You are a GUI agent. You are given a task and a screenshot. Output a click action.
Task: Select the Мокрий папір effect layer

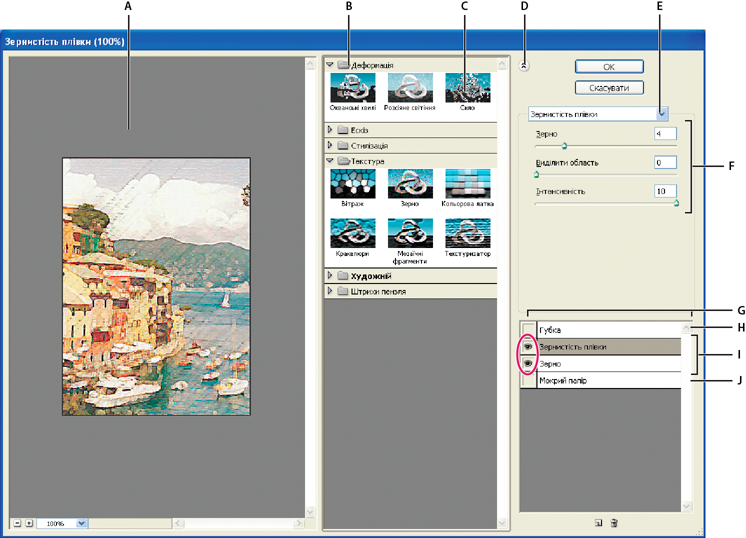point(609,381)
